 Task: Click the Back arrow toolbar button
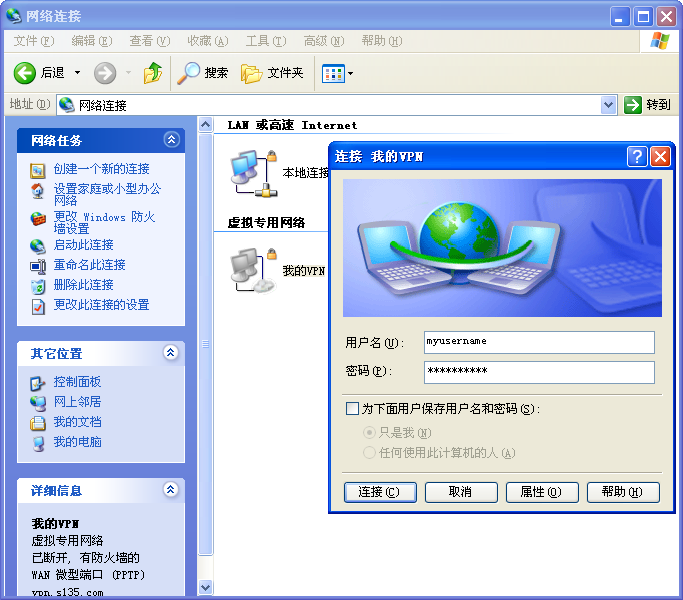click(26, 73)
